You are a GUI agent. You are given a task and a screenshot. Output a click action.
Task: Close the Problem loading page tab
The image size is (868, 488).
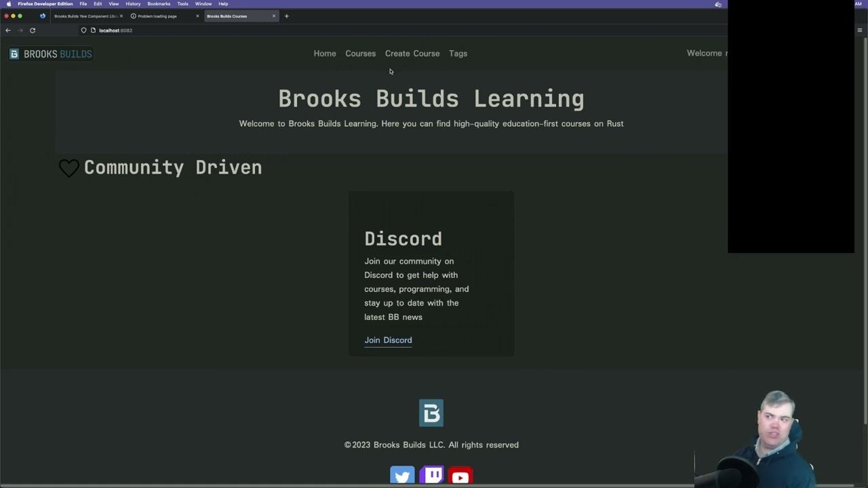click(x=197, y=16)
